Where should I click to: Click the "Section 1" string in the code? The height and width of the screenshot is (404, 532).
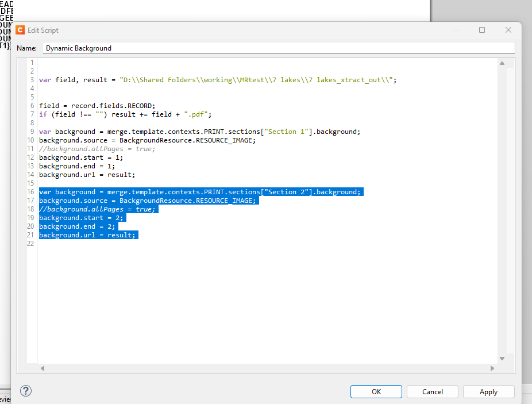tap(289, 132)
